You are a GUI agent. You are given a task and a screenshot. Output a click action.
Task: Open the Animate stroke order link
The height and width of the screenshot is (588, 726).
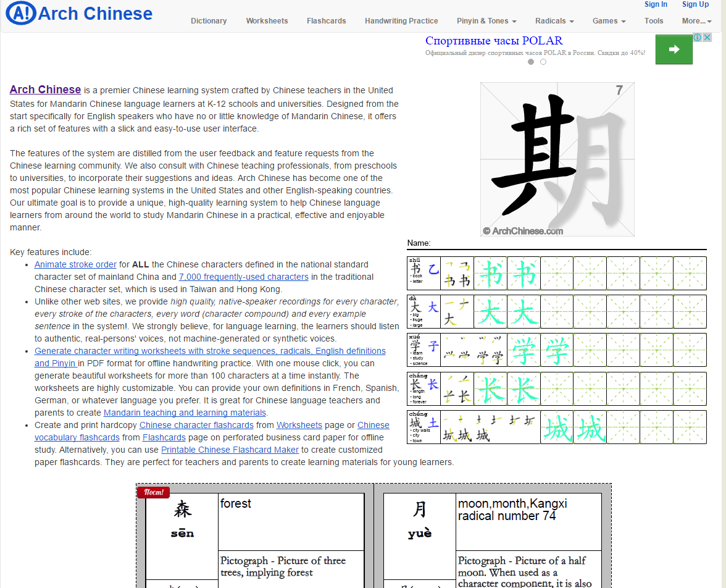point(75,264)
